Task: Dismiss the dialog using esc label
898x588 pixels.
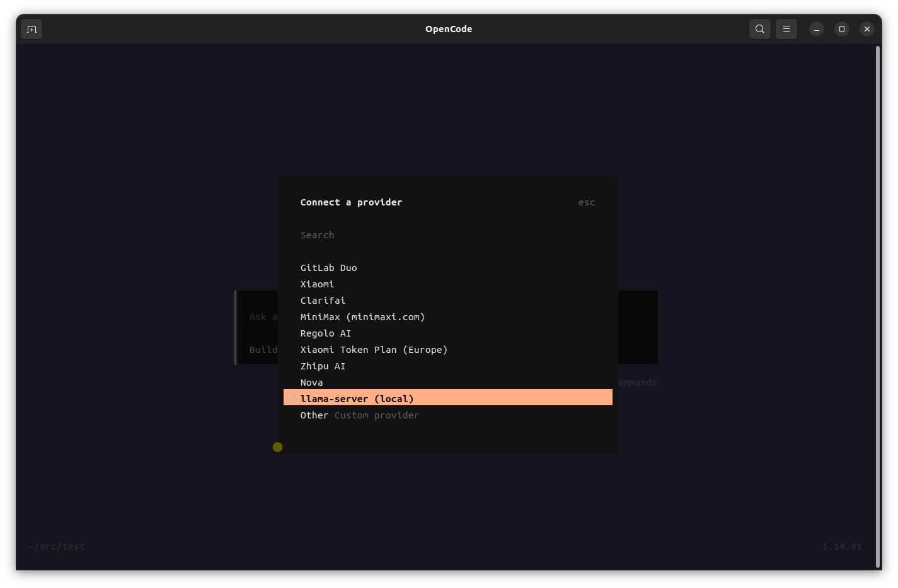Action: tap(587, 202)
